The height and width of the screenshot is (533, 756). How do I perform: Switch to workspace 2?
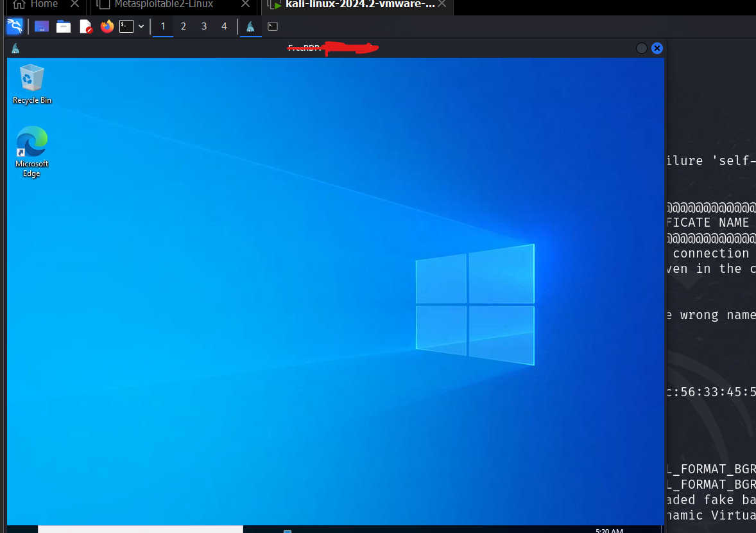click(x=183, y=26)
